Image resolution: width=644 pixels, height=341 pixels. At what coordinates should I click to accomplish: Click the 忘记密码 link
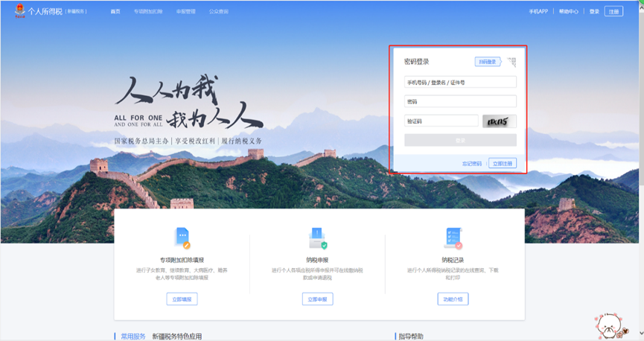471,163
